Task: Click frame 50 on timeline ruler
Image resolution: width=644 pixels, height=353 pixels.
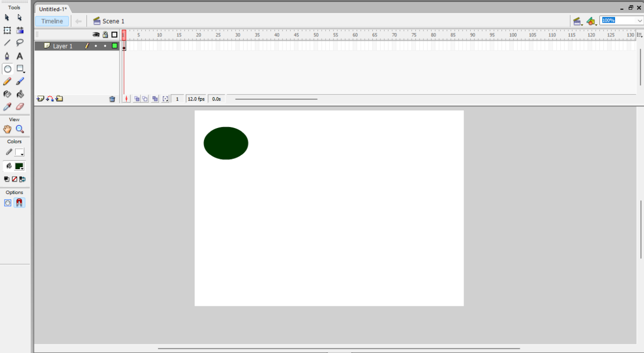Action: pyautogui.click(x=316, y=35)
